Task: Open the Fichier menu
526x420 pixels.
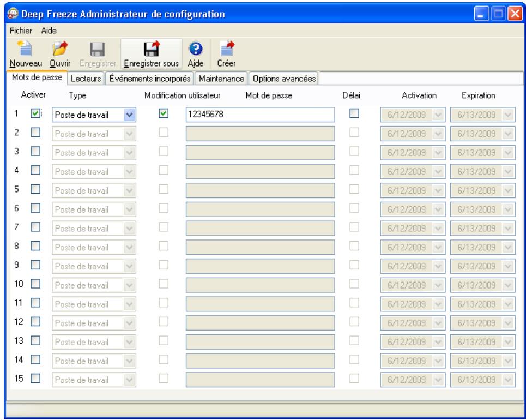Action: [x=21, y=31]
